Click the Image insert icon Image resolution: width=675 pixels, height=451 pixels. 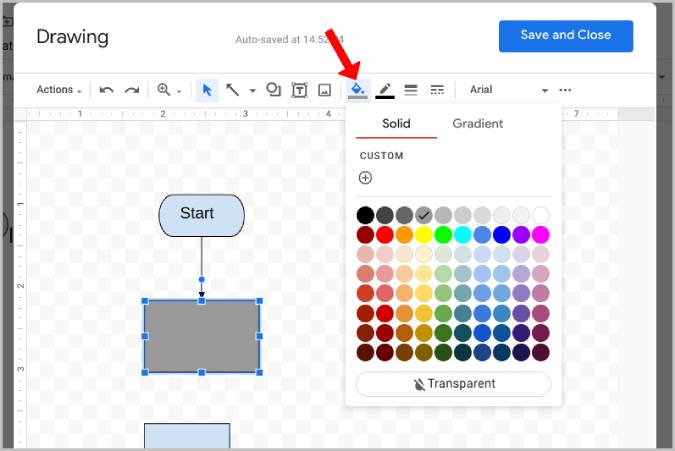[325, 90]
